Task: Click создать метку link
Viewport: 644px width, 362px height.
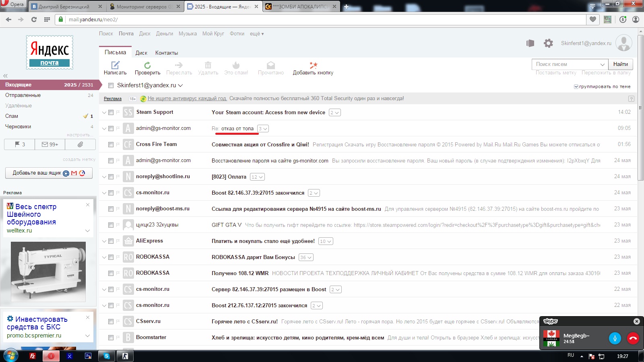Action: click(x=79, y=160)
